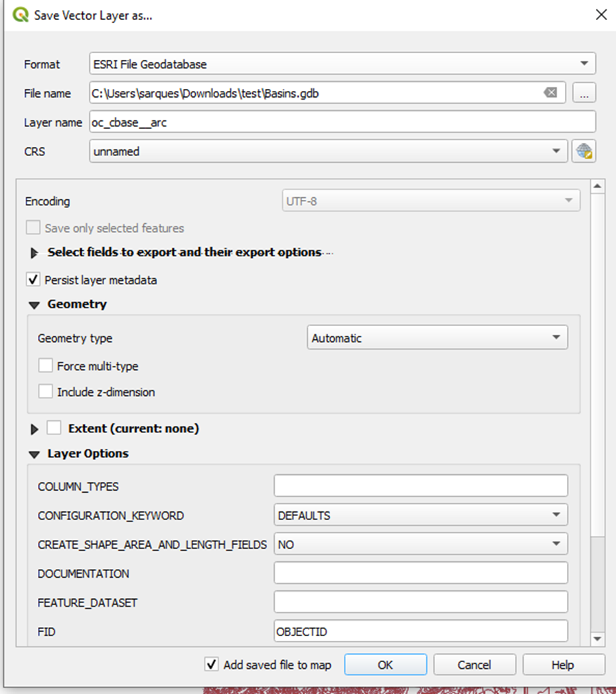Click the scrollbar up arrow

coord(597,187)
